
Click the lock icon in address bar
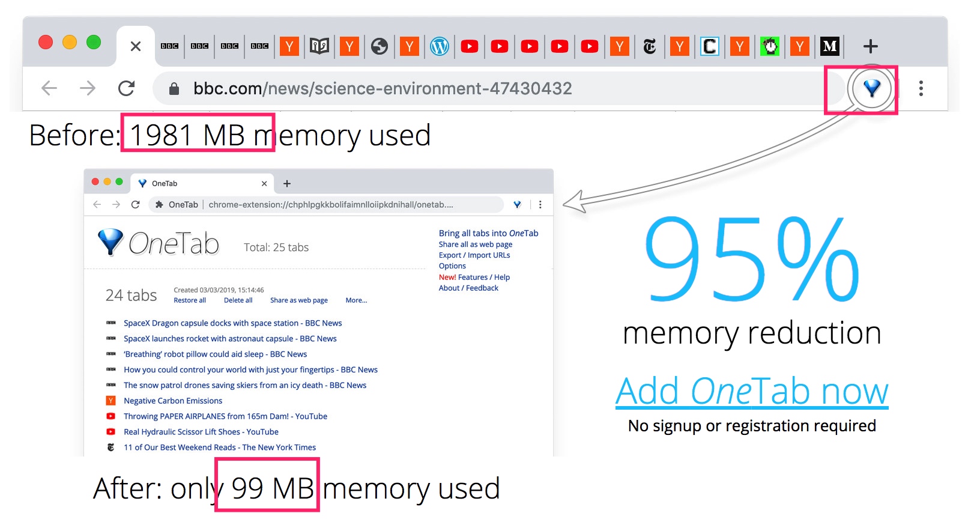pyautogui.click(x=174, y=89)
